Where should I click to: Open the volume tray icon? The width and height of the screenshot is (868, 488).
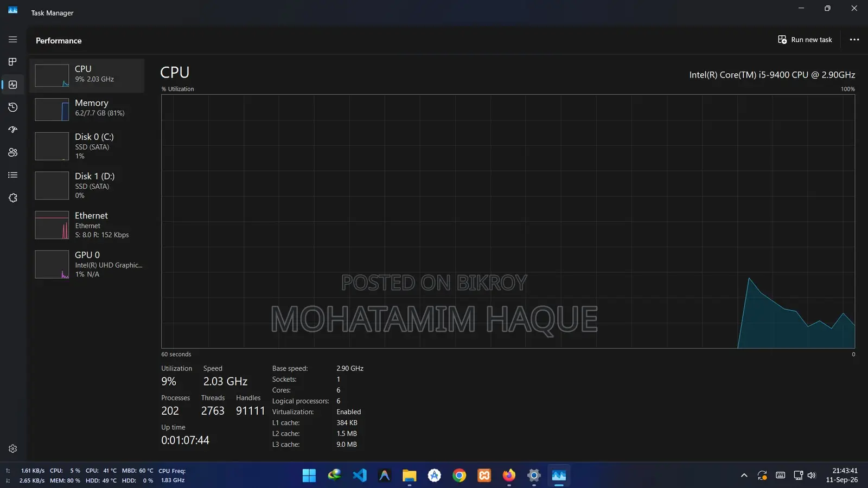tap(812, 476)
